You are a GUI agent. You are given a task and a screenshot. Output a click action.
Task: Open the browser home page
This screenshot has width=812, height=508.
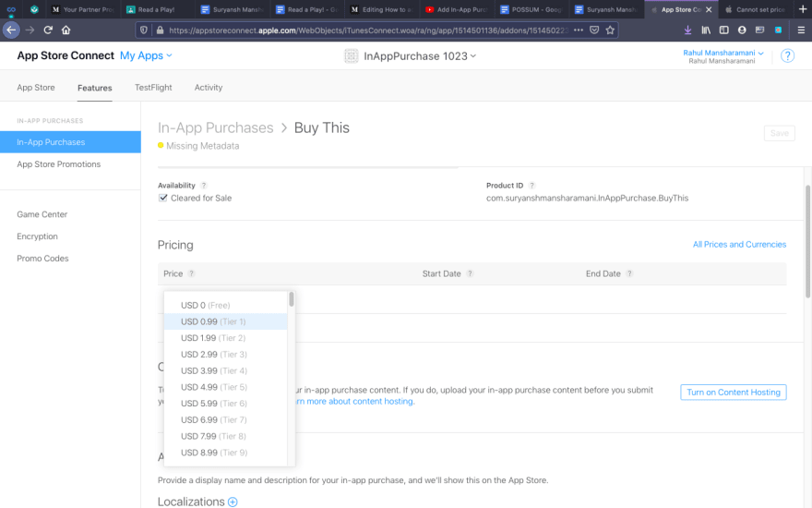(x=66, y=30)
